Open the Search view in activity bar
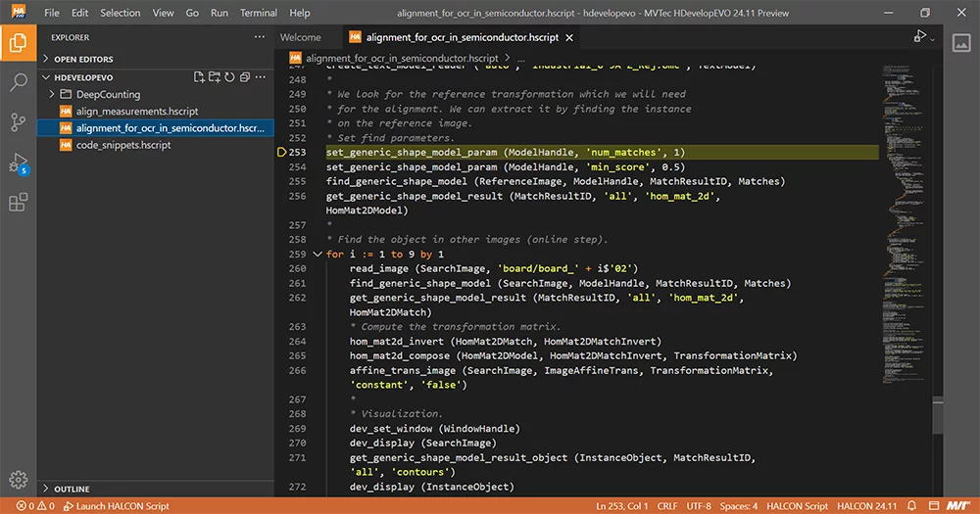Viewport: 980px width, 514px height. 18,82
